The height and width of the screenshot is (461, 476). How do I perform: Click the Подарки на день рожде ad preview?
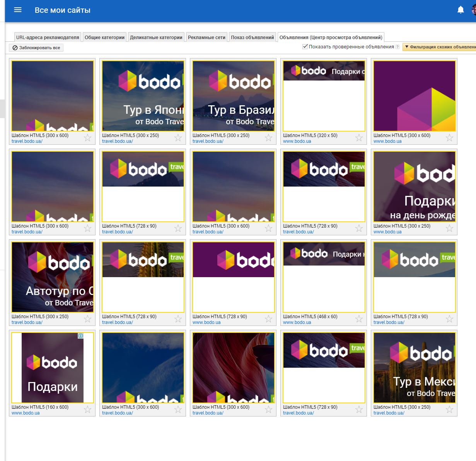click(415, 187)
